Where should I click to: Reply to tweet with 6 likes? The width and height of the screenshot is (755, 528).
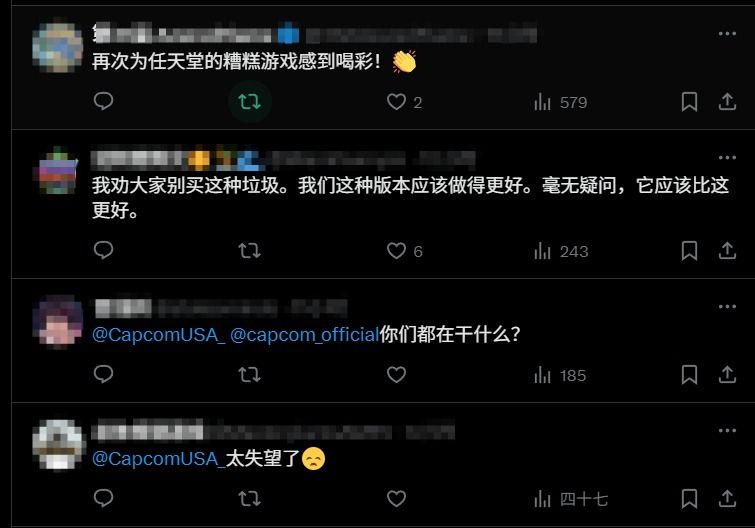103,250
